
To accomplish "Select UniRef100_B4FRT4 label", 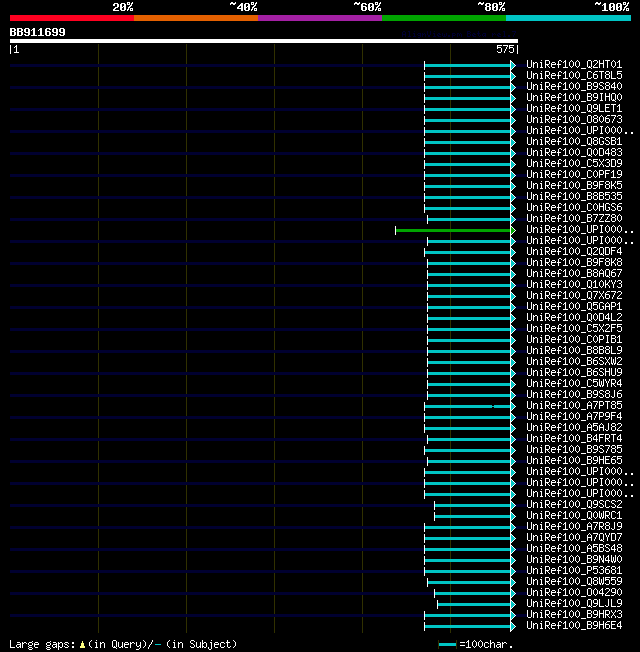I will click(x=574, y=438).
